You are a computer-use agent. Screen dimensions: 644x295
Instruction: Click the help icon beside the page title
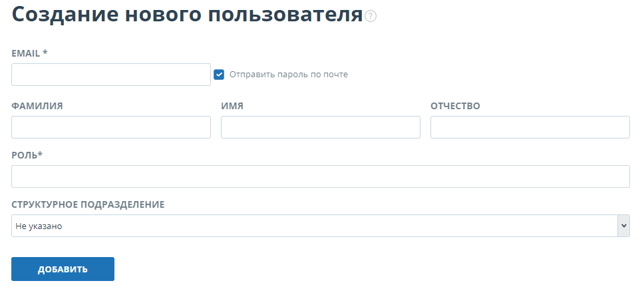(x=371, y=16)
